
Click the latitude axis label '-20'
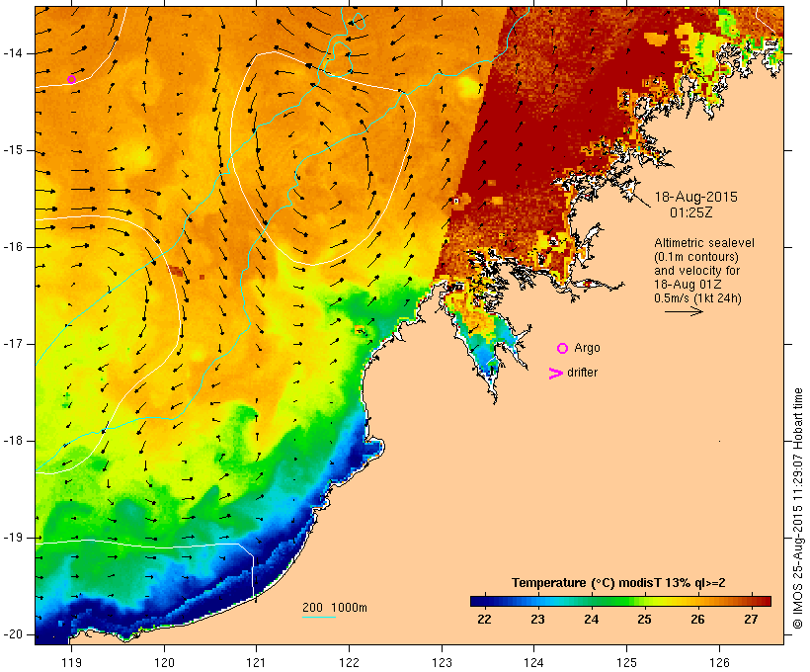[13, 634]
